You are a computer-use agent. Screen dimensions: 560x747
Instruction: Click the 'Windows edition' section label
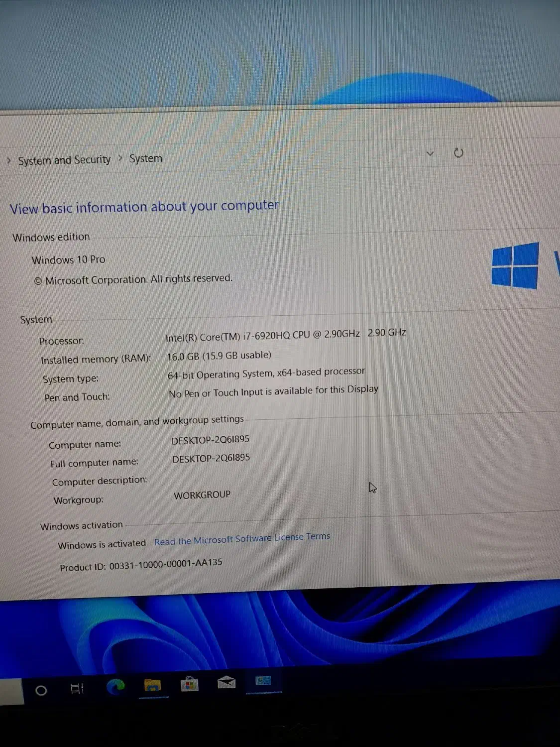(51, 238)
